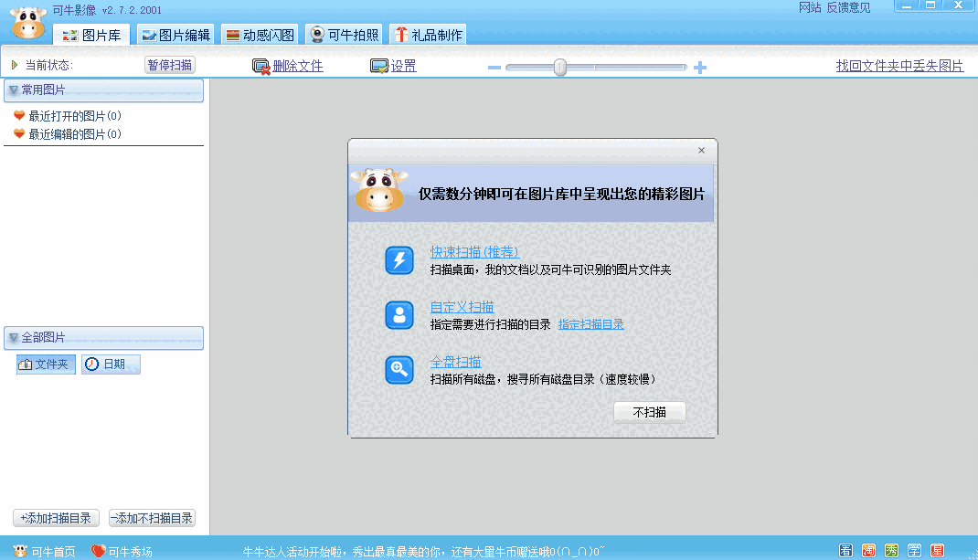Click the 不扫描 button in the dialog
This screenshot has height=560, width=978.
[x=649, y=411]
